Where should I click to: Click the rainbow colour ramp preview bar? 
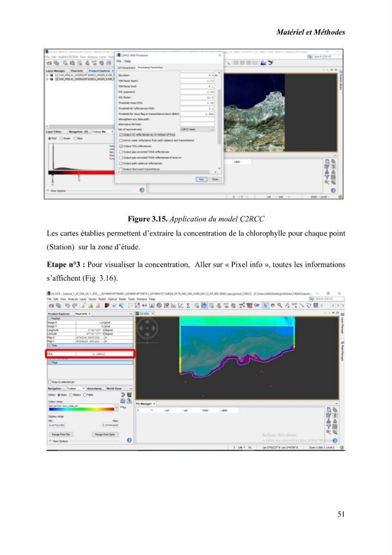(81, 409)
